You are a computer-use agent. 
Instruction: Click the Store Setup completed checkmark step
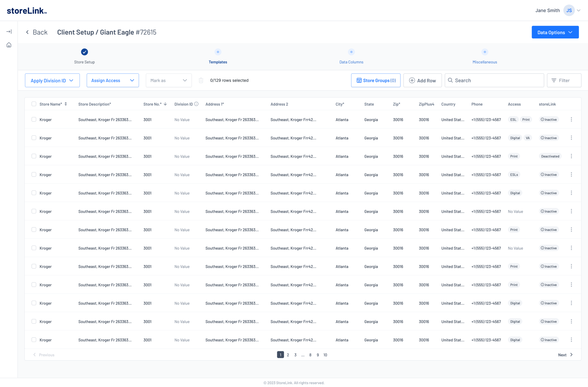coord(85,52)
